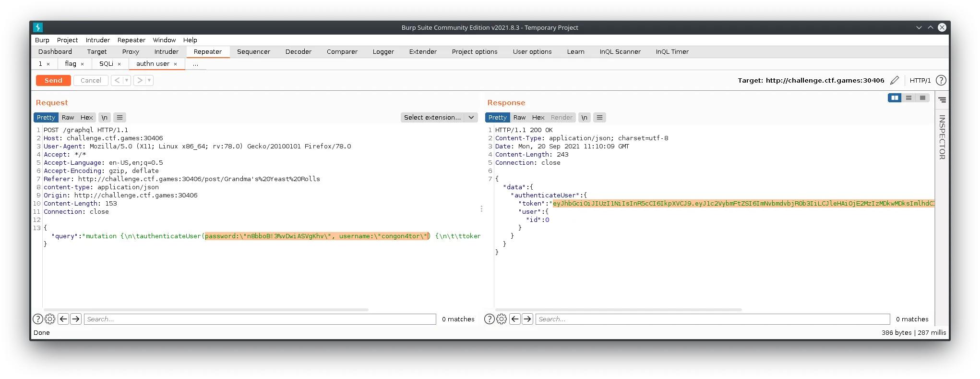Screen dimensions: 980x379
Task: Switch to the Proxy tab
Action: pyautogui.click(x=131, y=52)
